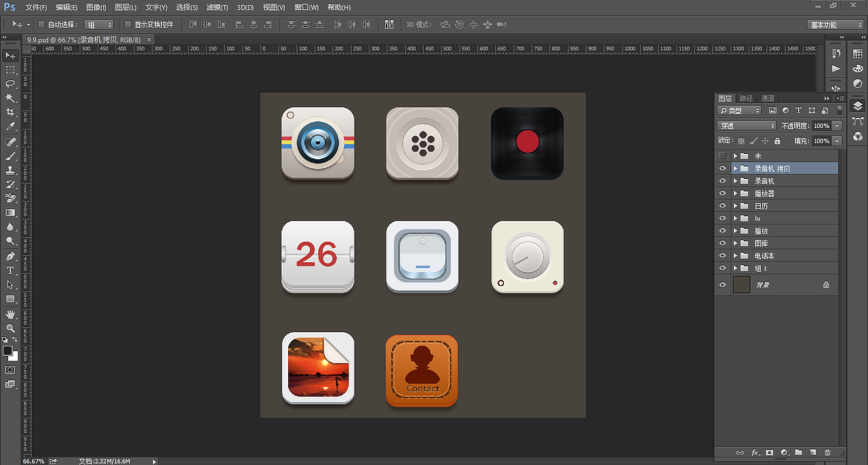Select the Zoom tool
Image resolution: width=868 pixels, height=465 pixels.
pyautogui.click(x=10, y=329)
